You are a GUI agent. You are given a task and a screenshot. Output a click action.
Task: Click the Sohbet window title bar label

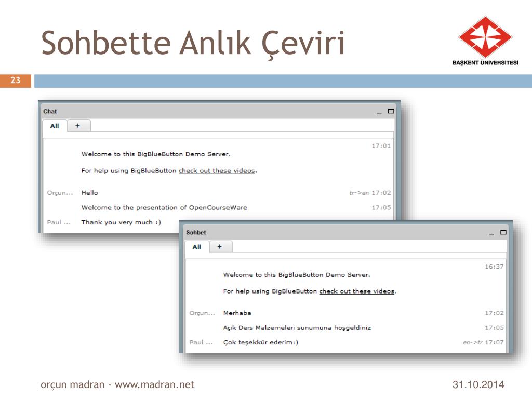196,232
